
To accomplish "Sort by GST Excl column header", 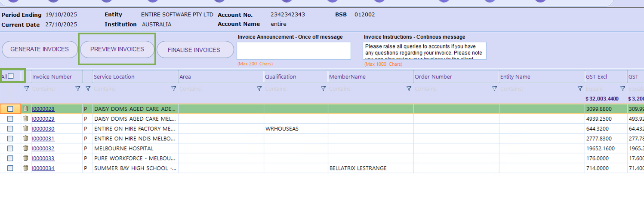I will [x=596, y=77].
